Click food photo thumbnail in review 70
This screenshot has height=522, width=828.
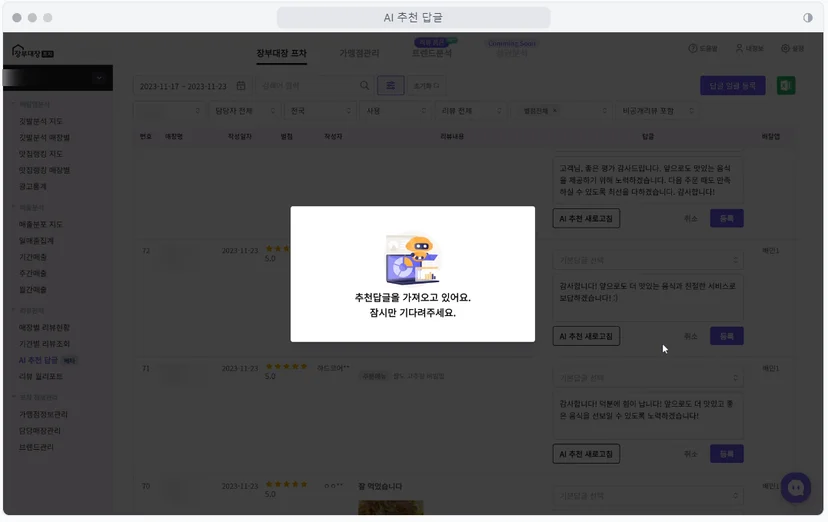[x=391, y=507]
